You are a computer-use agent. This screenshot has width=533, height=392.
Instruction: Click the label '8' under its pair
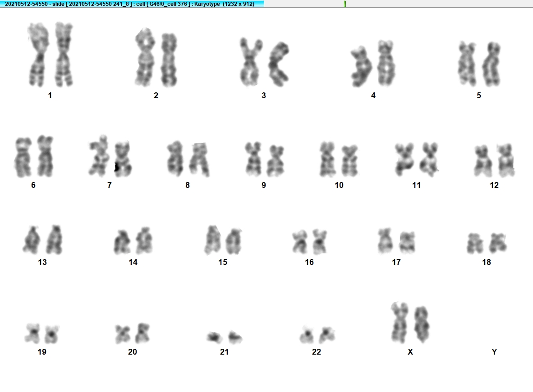[188, 185]
